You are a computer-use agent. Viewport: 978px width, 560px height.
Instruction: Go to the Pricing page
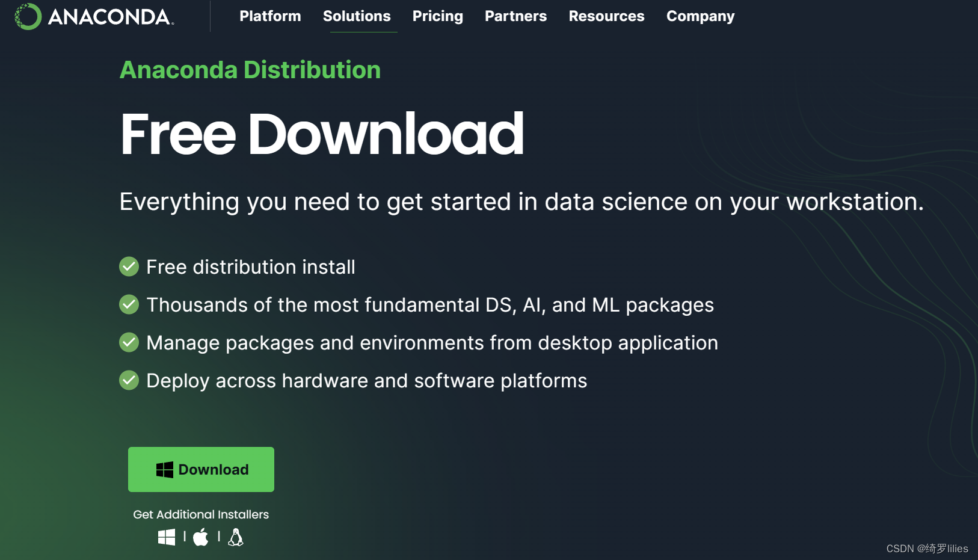click(438, 16)
